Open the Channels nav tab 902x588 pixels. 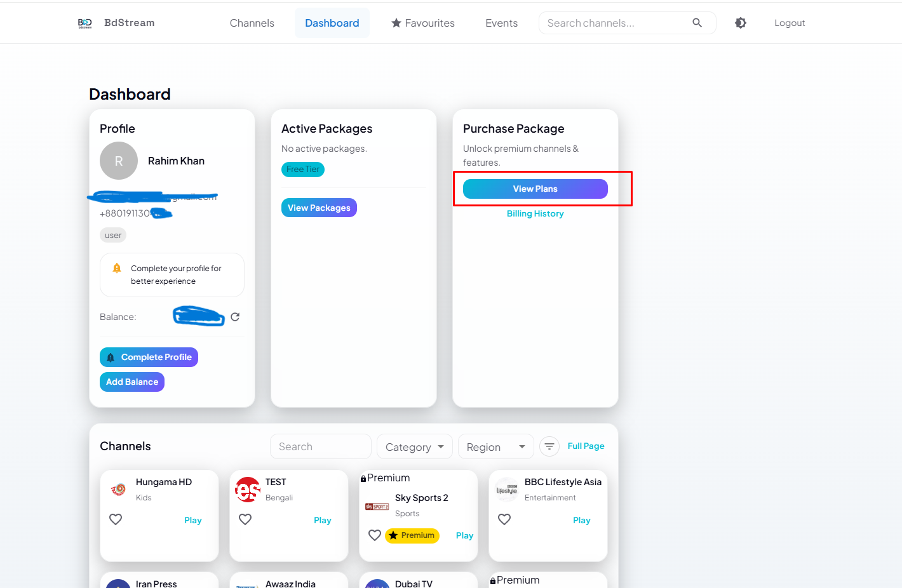coord(252,23)
